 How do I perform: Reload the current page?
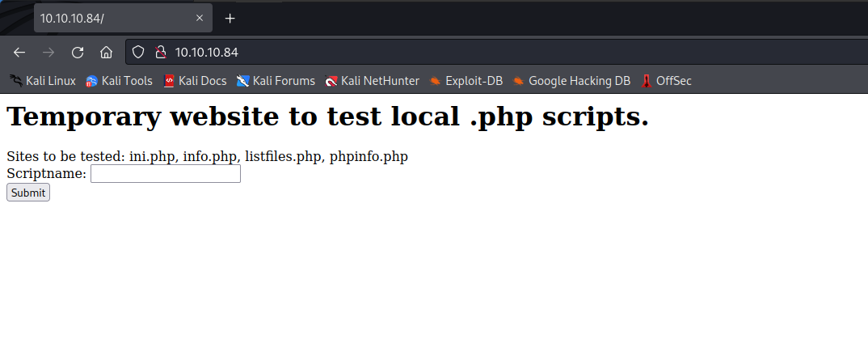78,53
